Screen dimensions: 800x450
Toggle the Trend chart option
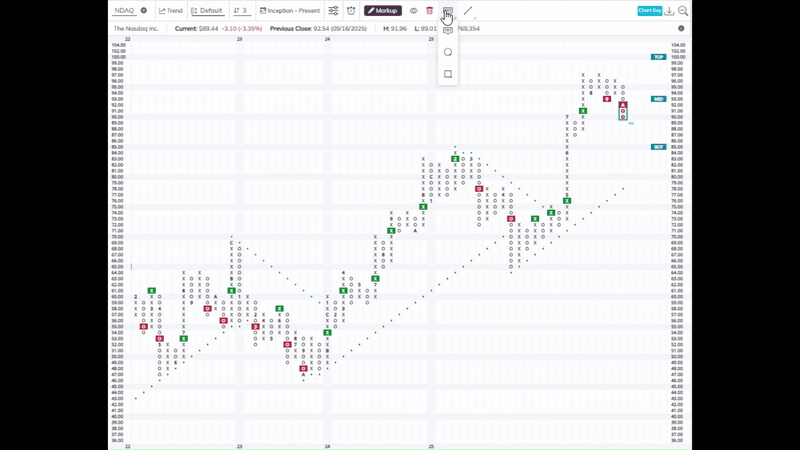171,11
